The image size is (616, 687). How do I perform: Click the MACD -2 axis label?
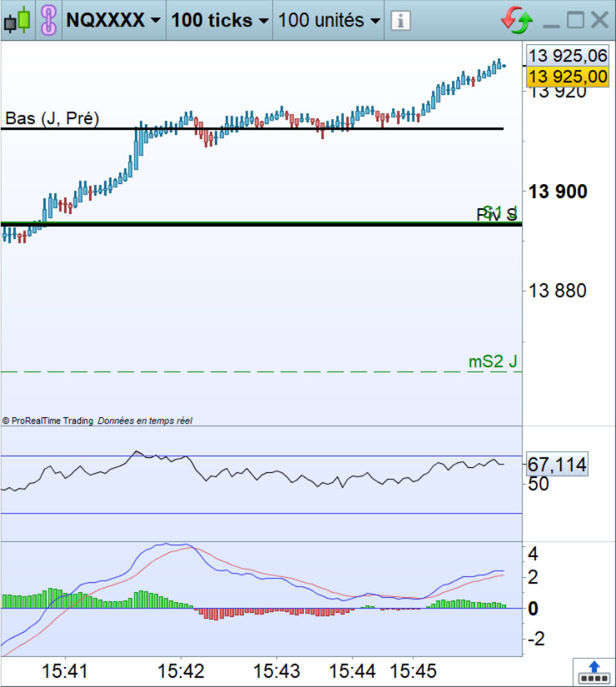(x=536, y=638)
